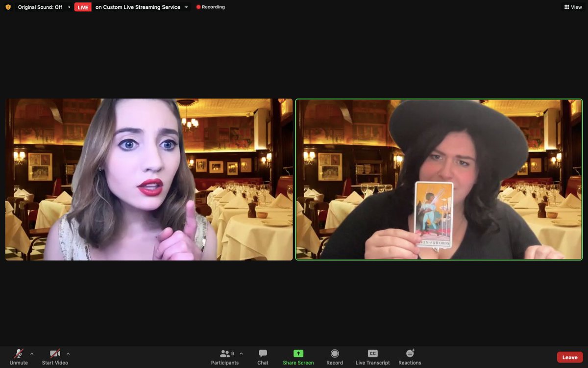Expand video options next to Start Video
This screenshot has width=588, height=368.
[x=68, y=354]
